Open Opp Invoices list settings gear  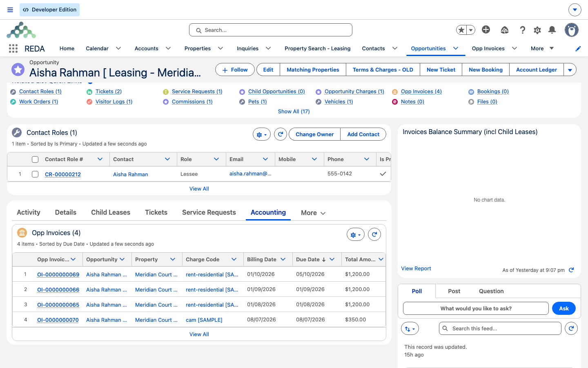pyautogui.click(x=356, y=234)
